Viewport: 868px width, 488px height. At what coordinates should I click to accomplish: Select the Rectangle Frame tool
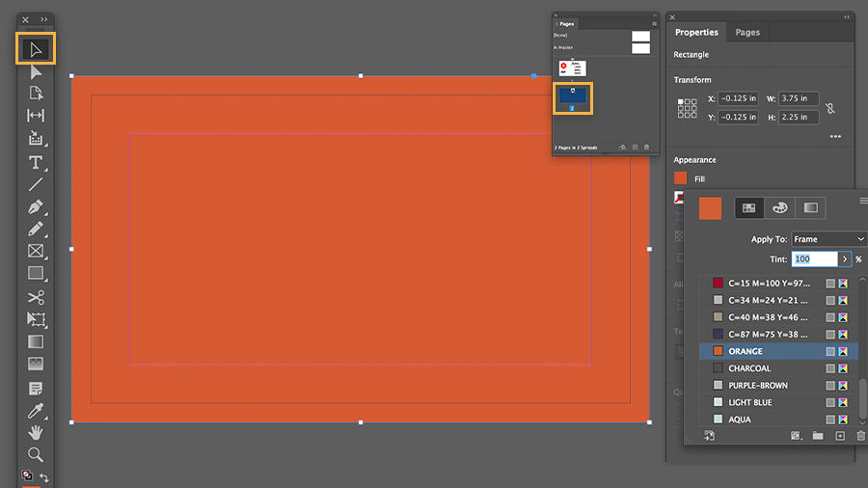point(36,251)
